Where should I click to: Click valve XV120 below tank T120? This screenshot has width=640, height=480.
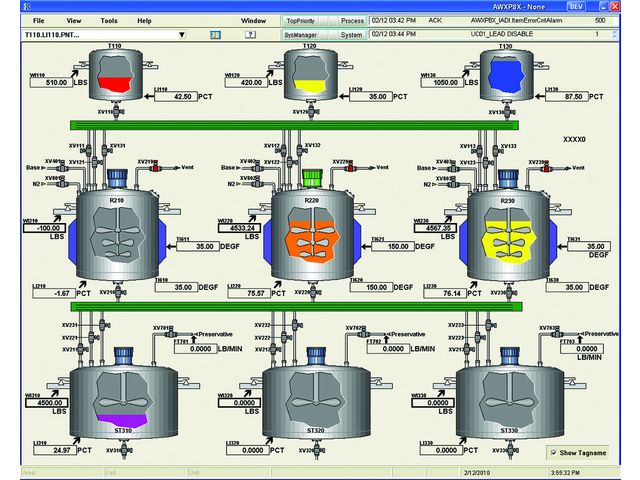click(x=311, y=111)
